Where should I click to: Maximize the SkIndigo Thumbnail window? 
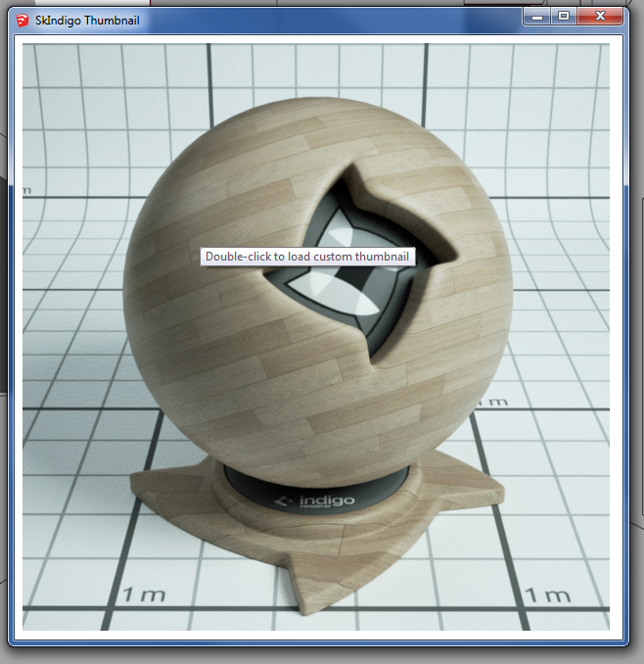pos(563,16)
